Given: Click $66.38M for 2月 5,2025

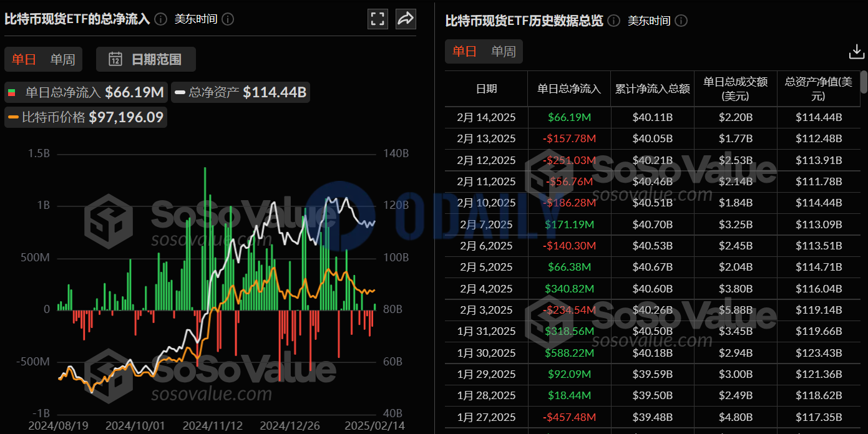Looking at the screenshot, I should (x=569, y=267).
